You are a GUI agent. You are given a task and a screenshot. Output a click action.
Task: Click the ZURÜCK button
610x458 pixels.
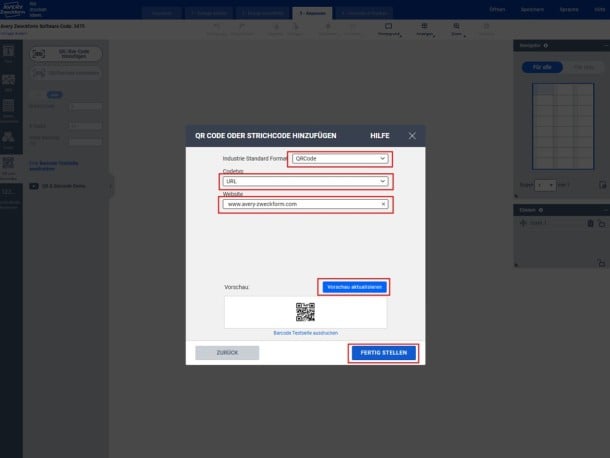[x=227, y=353]
